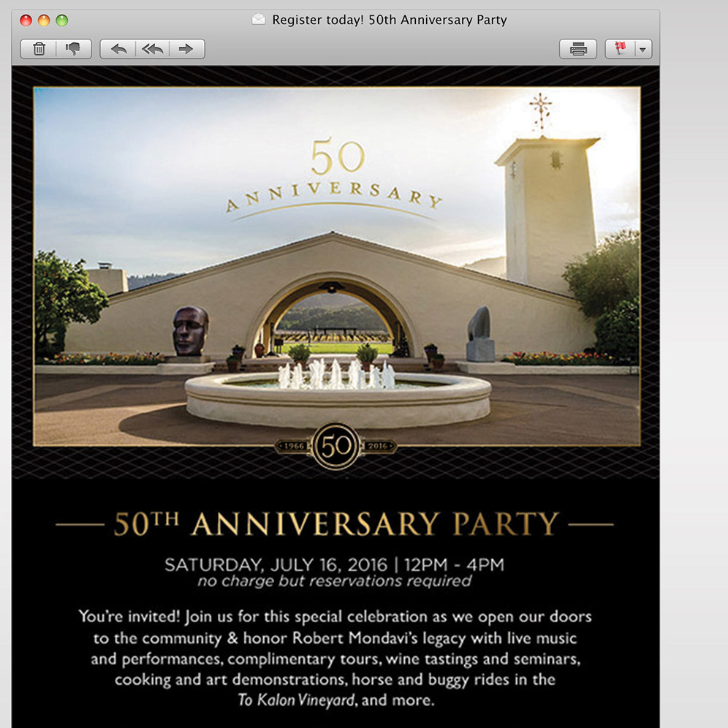
Task: Open the flag color dropdown arrow
Action: [x=643, y=49]
